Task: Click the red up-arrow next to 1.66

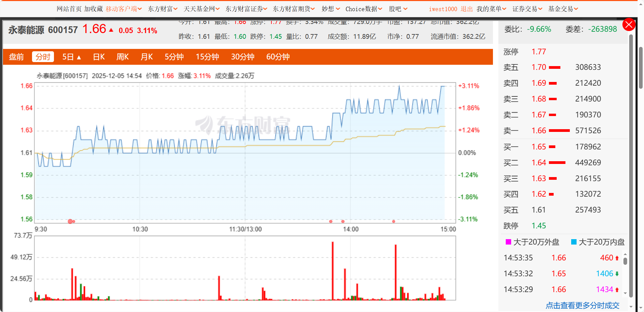Action: click(111, 30)
